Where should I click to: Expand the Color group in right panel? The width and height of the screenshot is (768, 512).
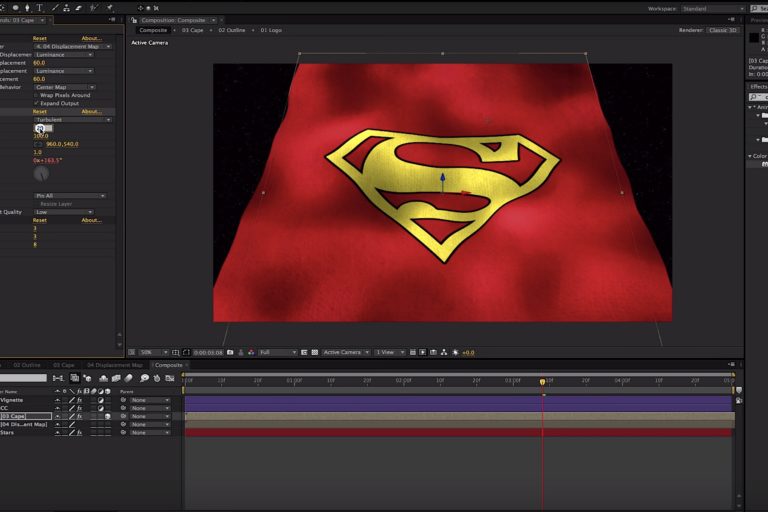(750, 156)
